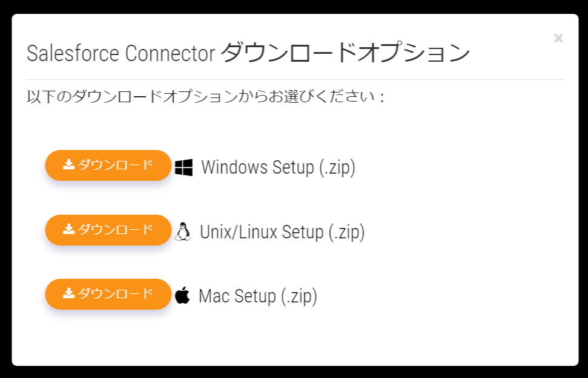
Task: Click the ダウンロードオプション heading text
Action: tap(345, 53)
